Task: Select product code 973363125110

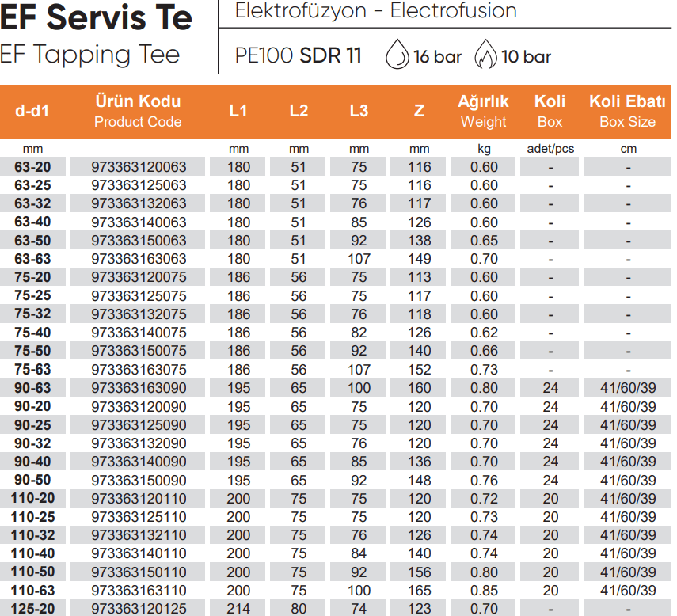Action: (x=139, y=517)
